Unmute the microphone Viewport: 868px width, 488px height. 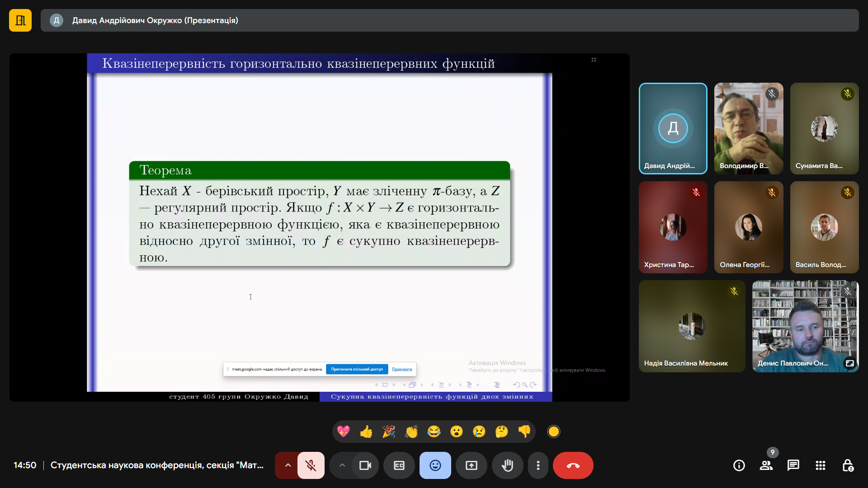311,465
